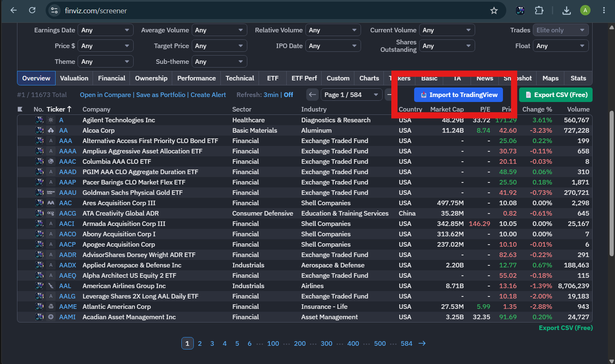Go back using the browser back arrow
This screenshot has width=615, height=364.
(13, 10)
